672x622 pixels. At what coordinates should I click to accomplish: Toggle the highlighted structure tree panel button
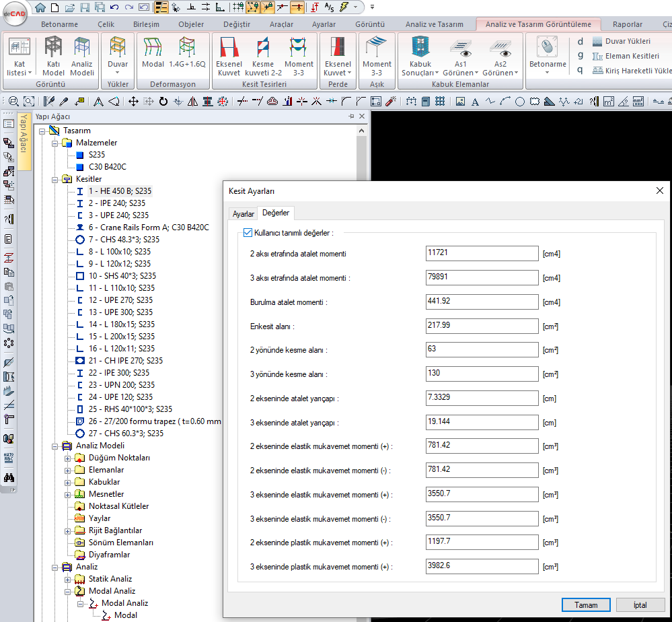[x=161, y=7]
